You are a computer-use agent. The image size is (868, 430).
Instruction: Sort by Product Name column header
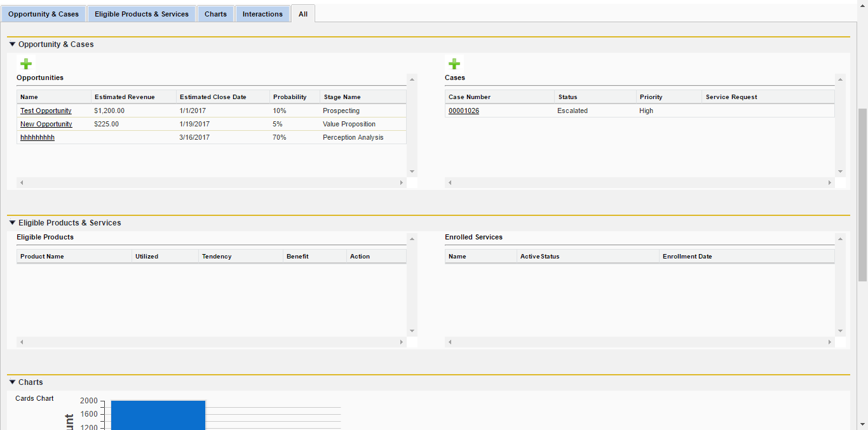tap(74, 257)
